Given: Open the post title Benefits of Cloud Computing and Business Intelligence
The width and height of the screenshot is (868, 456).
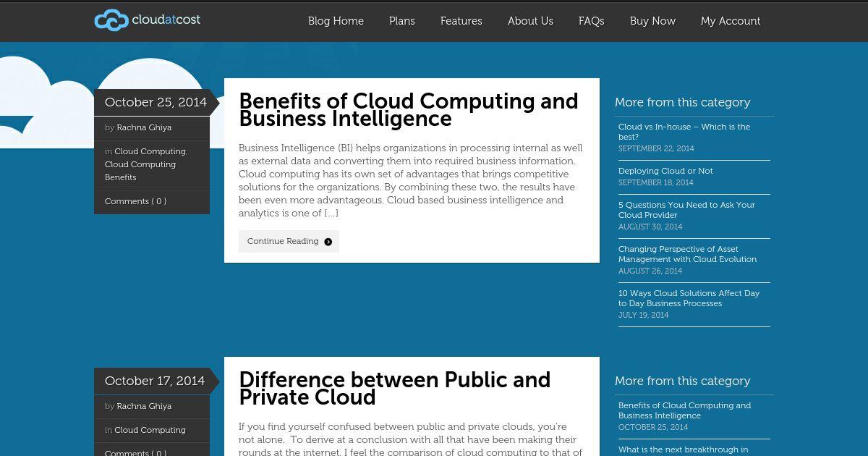Looking at the screenshot, I should [x=409, y=109].
